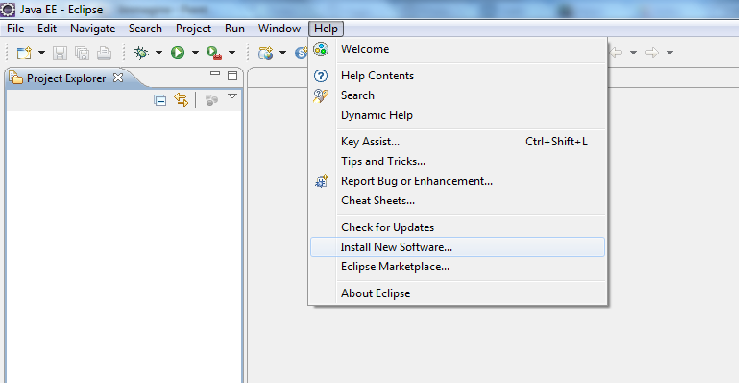Open the Debug dropdown arrow
739x383 pixels.
click(x=159, y=53)
